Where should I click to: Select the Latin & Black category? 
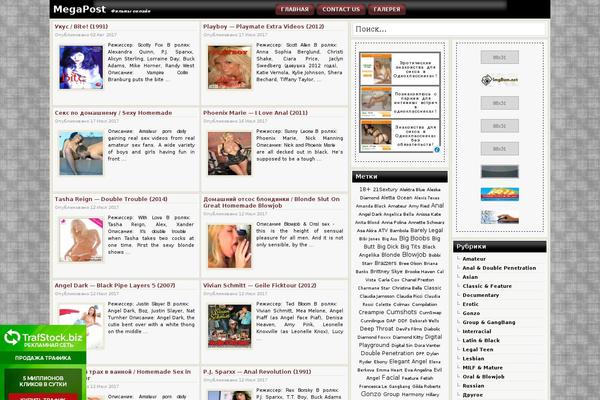point(481,340)
